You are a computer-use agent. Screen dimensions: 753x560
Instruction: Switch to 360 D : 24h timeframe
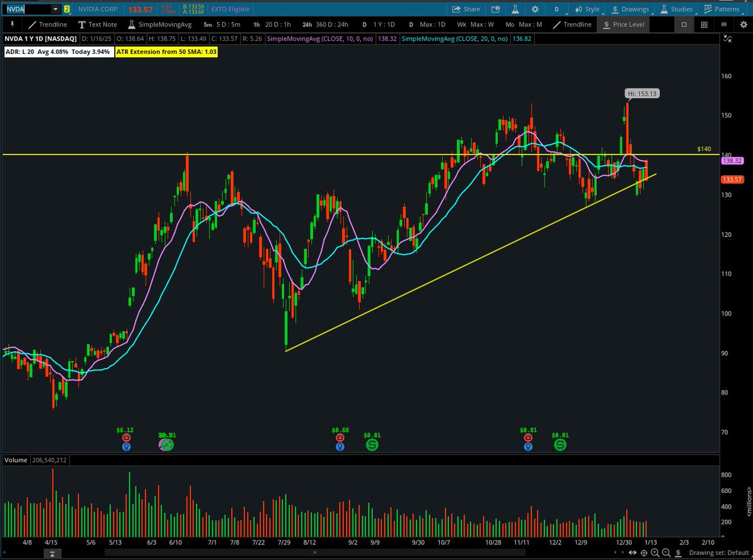326,25
